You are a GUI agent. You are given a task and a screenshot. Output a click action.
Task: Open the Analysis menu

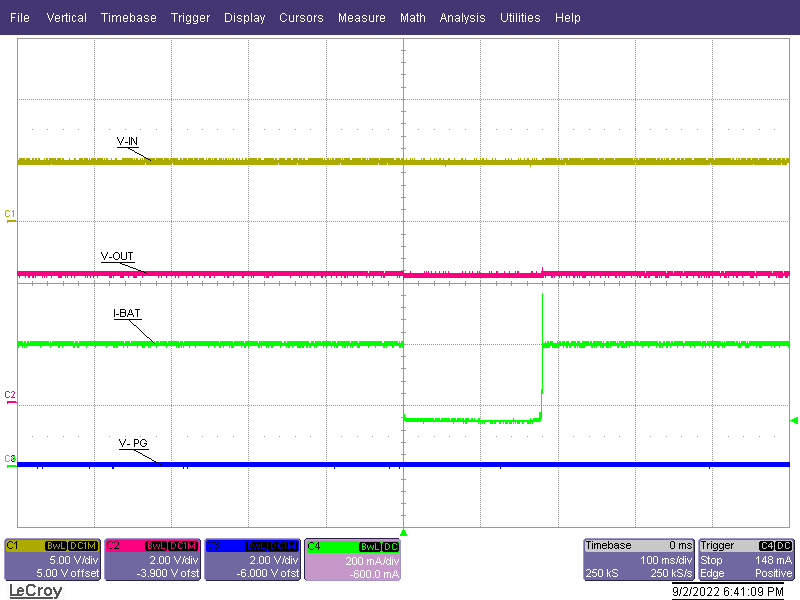coord(462,17)
